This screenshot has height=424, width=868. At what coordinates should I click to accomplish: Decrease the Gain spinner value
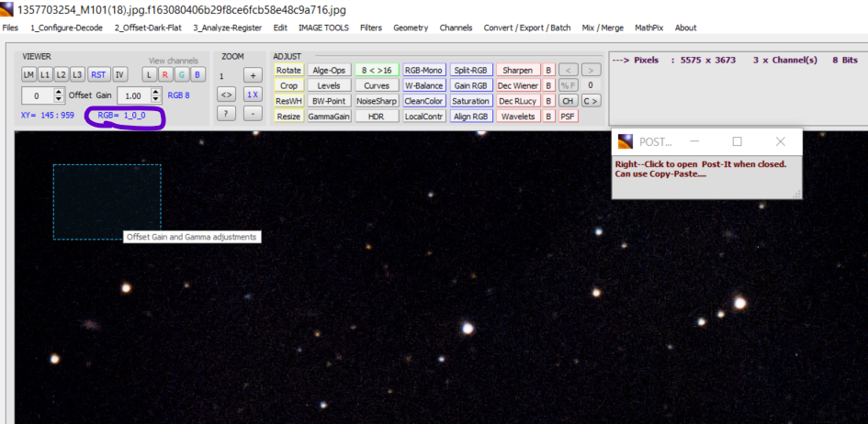click(156, 99)
